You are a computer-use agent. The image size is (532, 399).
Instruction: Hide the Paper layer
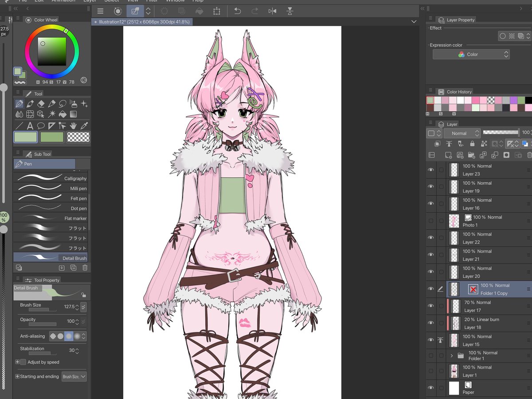pos(430,388)
